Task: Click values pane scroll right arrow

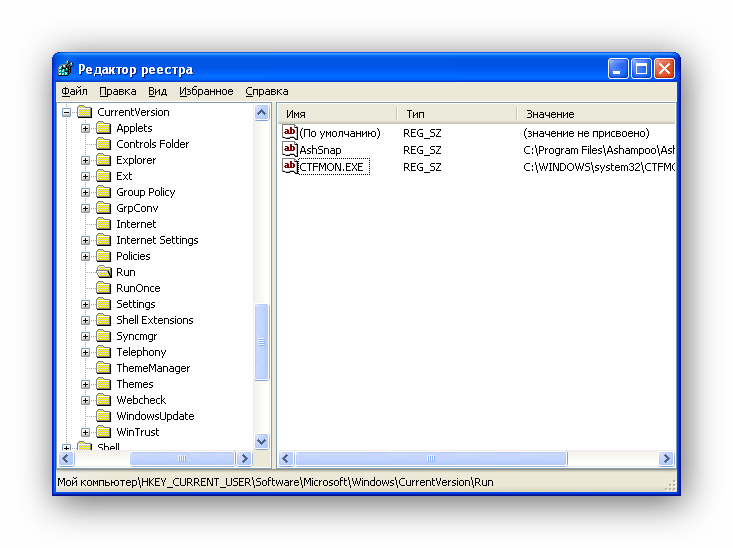Action: (666, 459)
